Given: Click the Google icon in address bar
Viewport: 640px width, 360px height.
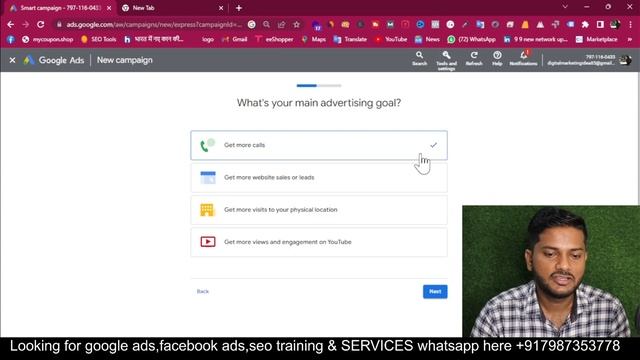Looking at the screenshot, I should tap(252, 24).
